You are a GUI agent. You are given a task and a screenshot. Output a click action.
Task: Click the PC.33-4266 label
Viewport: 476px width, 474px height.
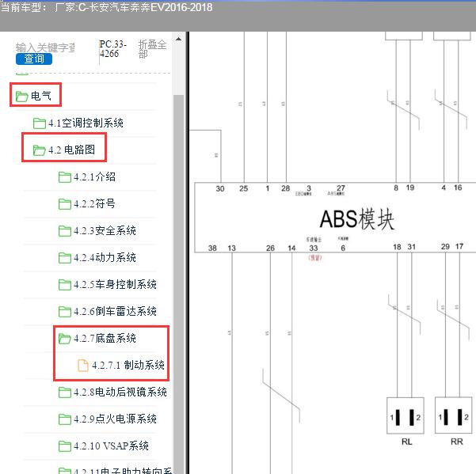(x=112, y=49)
